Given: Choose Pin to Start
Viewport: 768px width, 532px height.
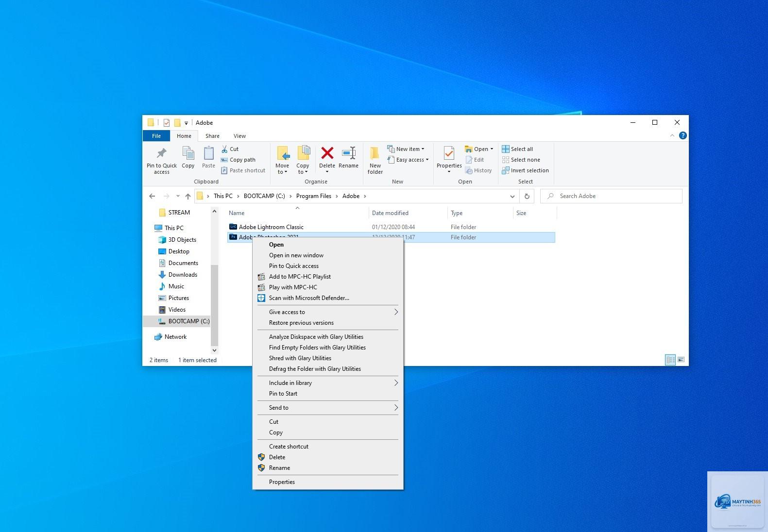Looking at the screenshot, I should (x=328, y=394).
